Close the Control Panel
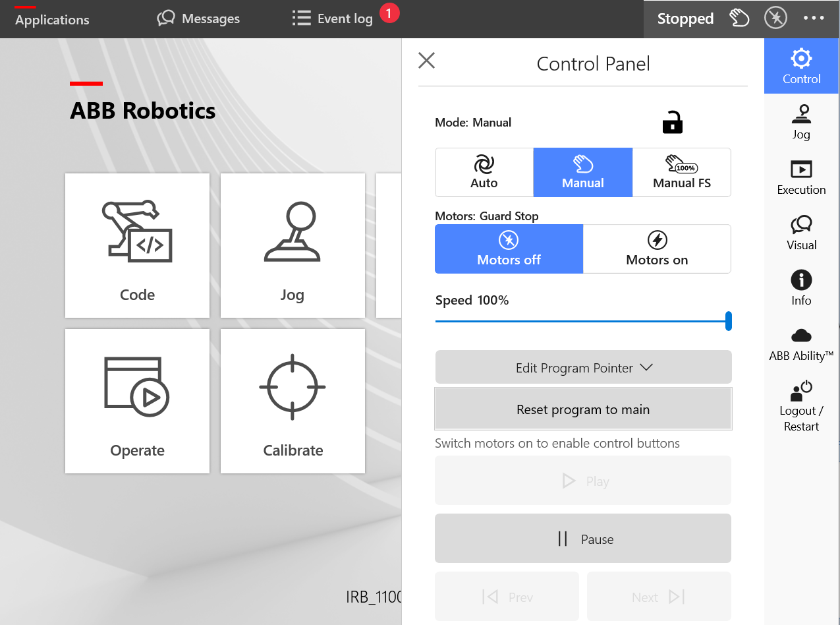Screen dimensions: 840x625 [427, 61]
